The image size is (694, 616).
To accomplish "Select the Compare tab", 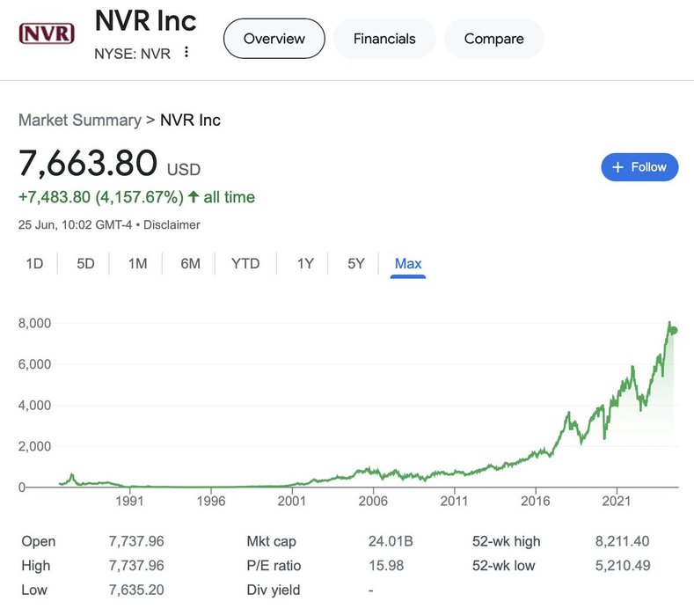I will click(493, 39).
